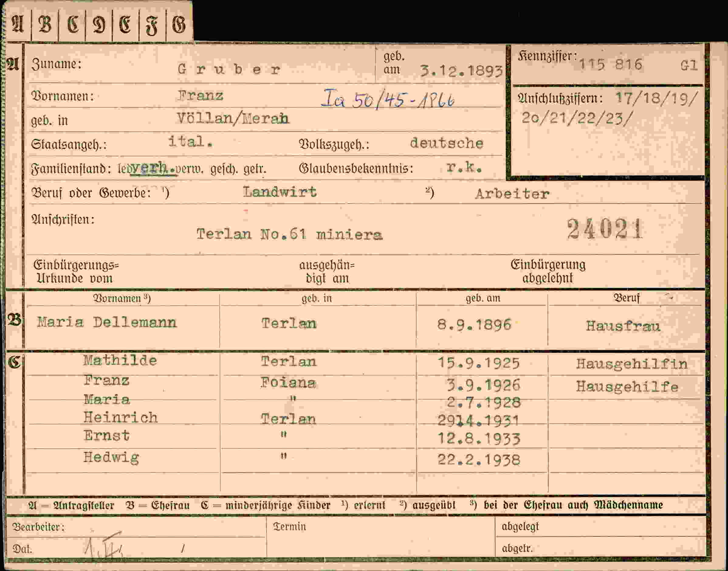This screenshot has height=571, width=728.
Task: Click the birthplace 'Foiana'
Action: click(x=288, y=383)
